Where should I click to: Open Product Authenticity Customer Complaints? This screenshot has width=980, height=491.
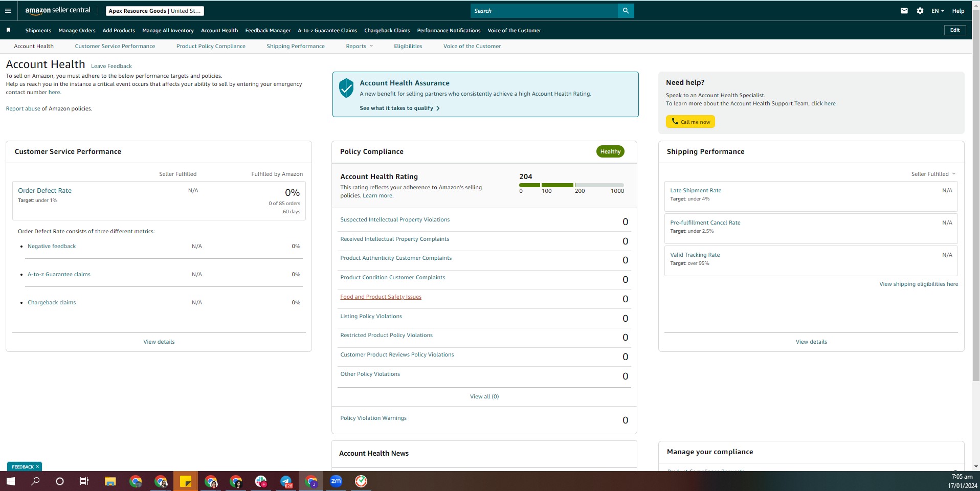click(x=396, y=258)
